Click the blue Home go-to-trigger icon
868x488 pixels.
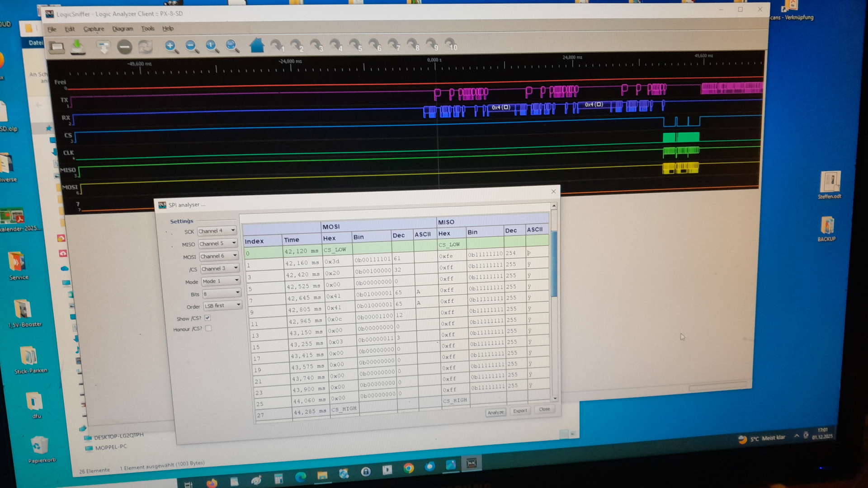257,46
